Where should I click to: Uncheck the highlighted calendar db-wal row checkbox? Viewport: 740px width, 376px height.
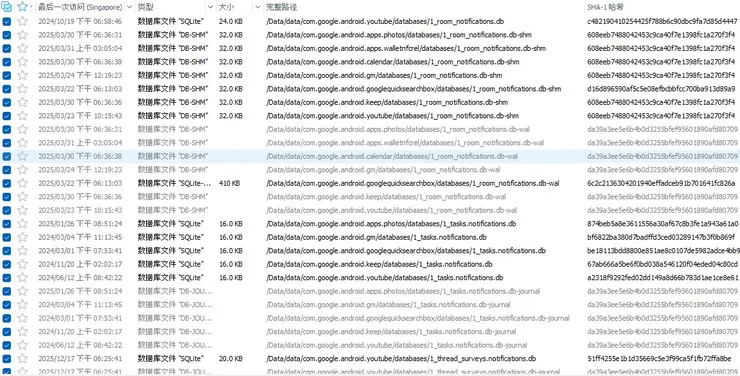coord(7,156)
